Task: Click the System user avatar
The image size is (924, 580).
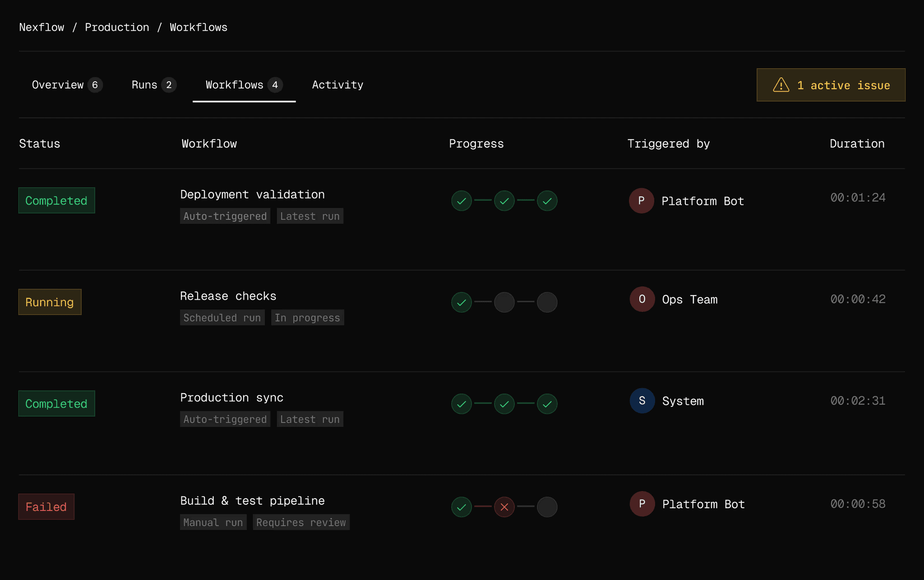Action: [642, 401]
